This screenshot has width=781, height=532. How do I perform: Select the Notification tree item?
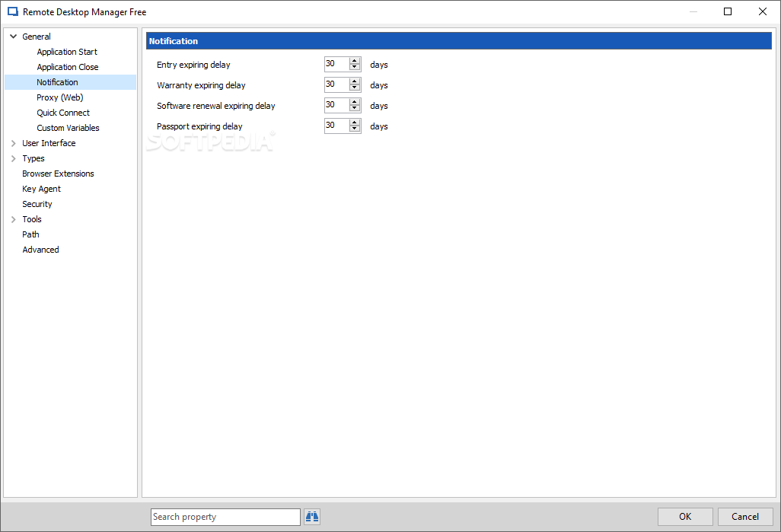click(70, 82)
